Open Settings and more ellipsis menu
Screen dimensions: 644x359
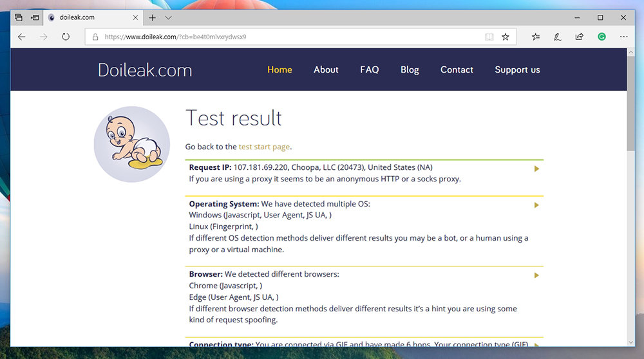[x=623, y=37]
